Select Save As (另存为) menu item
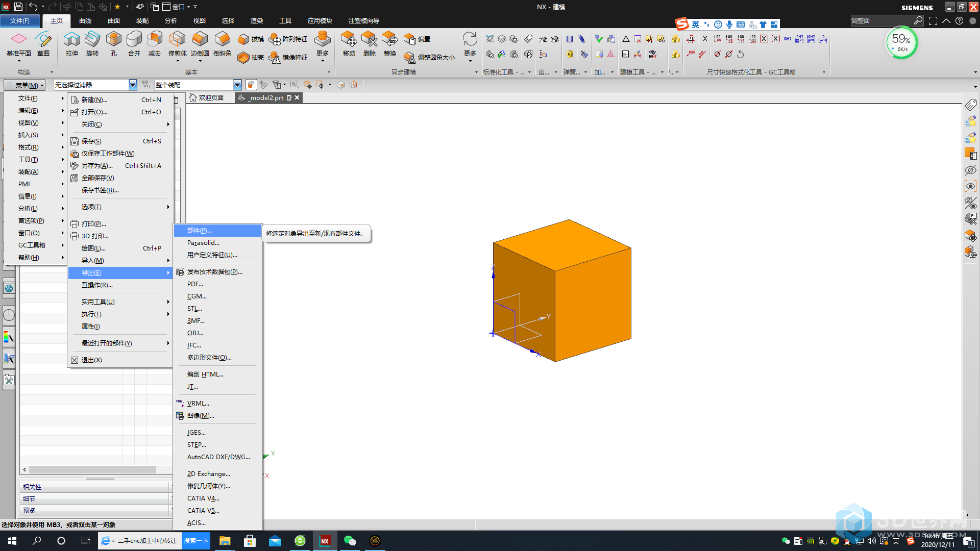The width and height of the screenshot is (980, 551). coord(120,166)
